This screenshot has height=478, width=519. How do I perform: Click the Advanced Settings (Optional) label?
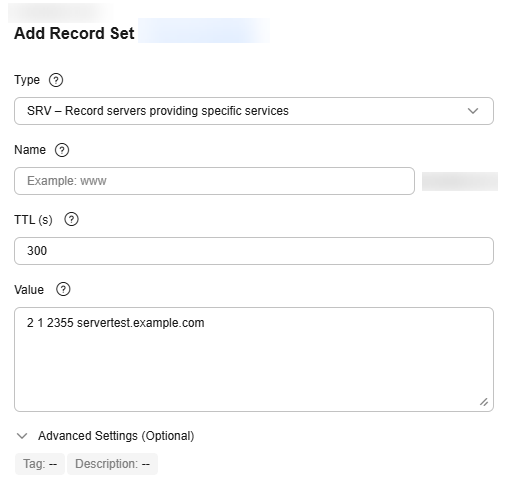116,436
